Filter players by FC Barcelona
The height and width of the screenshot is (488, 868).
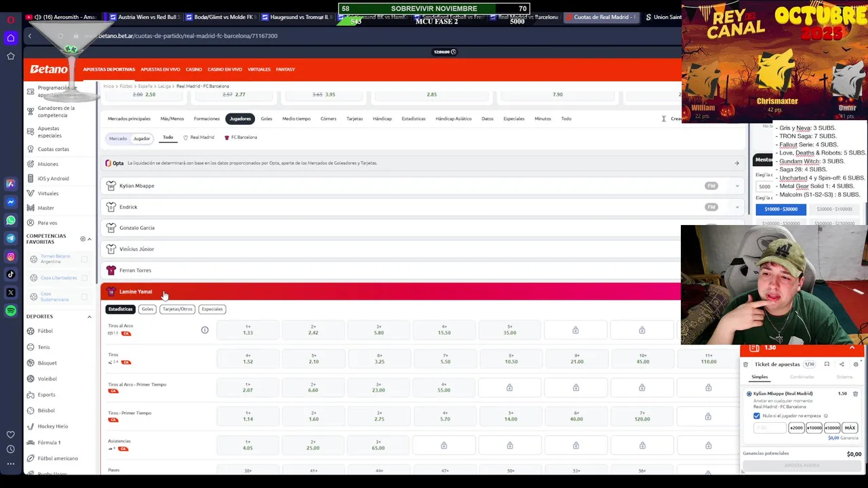click(240, 138)
